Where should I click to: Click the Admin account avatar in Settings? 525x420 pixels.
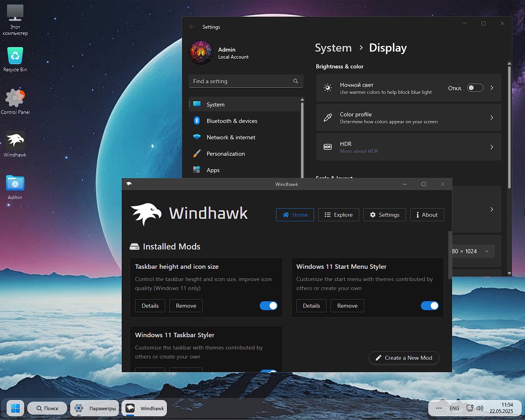201,52
